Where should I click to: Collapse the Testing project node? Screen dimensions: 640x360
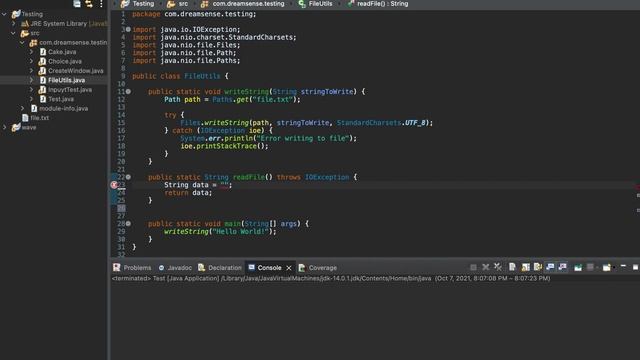coord(4,14)
